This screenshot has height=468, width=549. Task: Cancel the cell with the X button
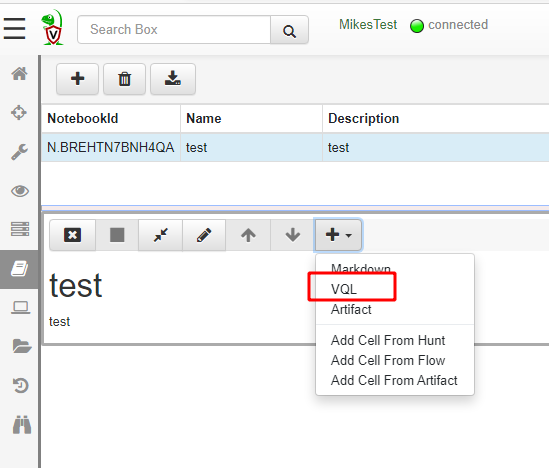(x=72, y=235)
